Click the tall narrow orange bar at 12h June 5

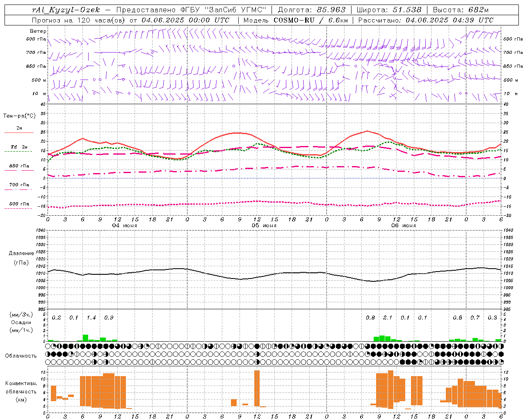(x=257, y=388)
